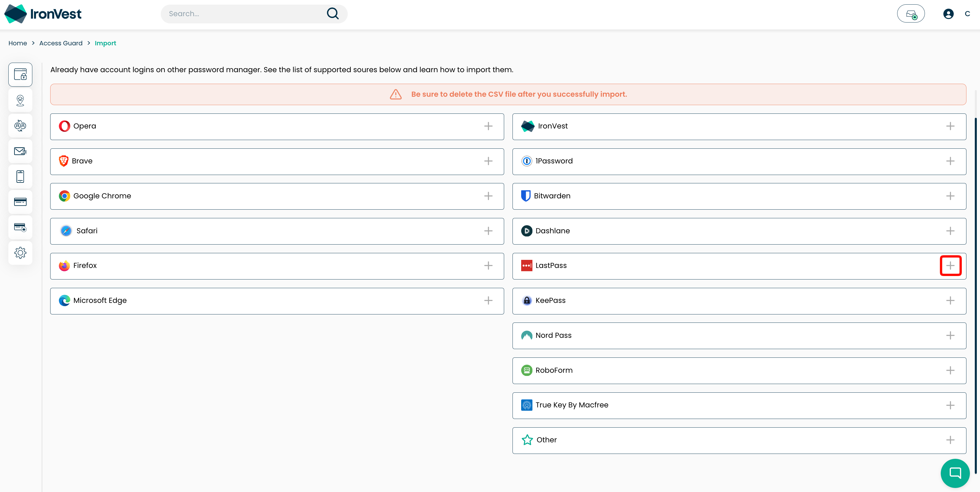Image resolution: width=980 pixels, height=492 pixels.
Task: Open the identity swap people sidebar icon
Action: [x=20, y=126]
